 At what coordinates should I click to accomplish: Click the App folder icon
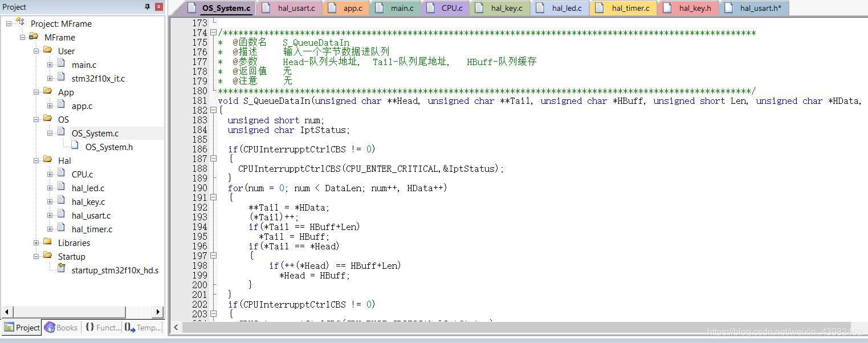(47, 91)
